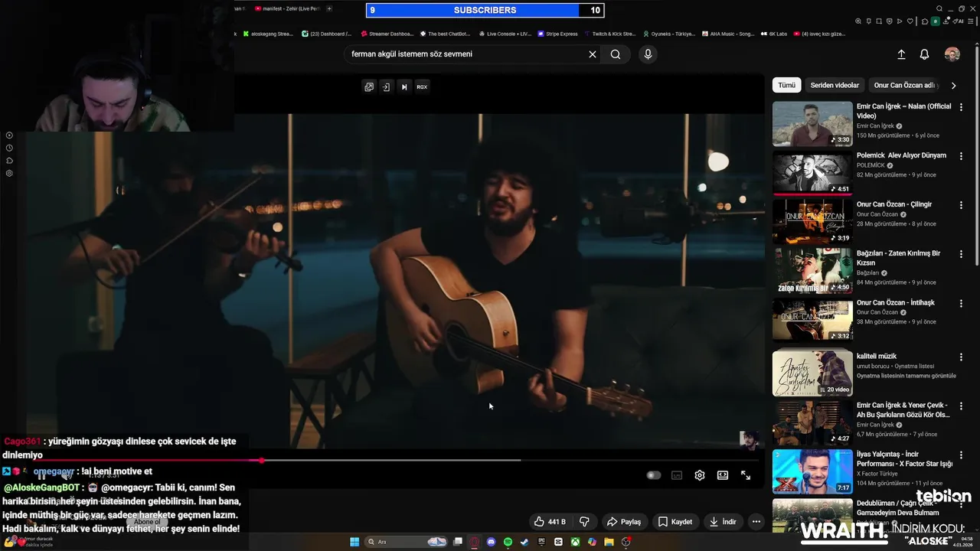
Task: Open Polemick Alev Alıyor Dünyam video title
Action: tap(901, 155)
